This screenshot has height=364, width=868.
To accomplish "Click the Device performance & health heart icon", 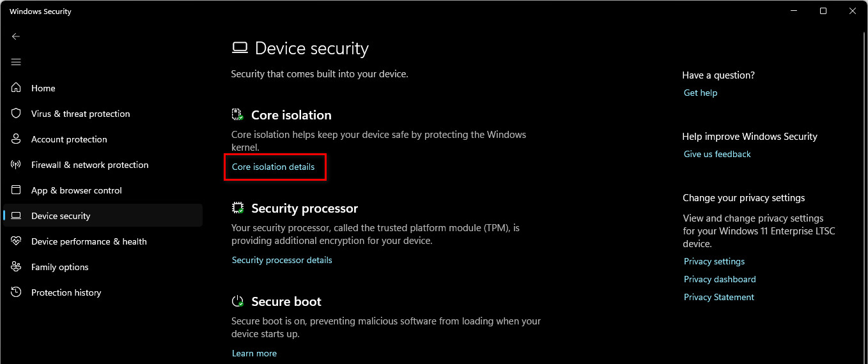I will (x=17, y=241).
